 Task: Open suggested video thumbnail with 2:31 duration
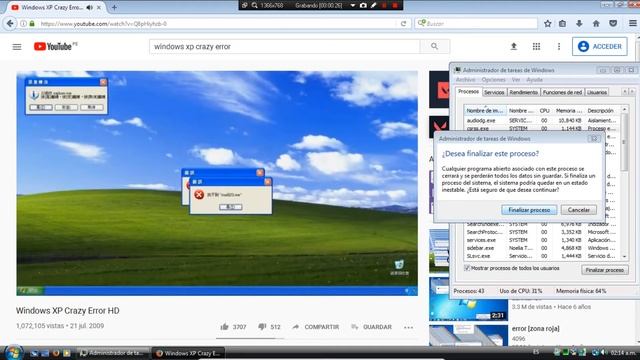click(x=469, y=299)
